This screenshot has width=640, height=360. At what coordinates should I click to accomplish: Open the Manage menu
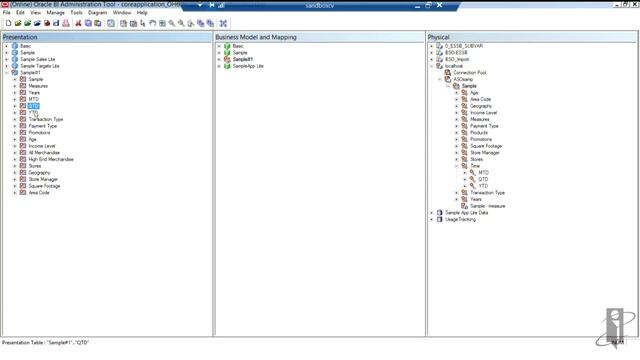click(55, 13)
